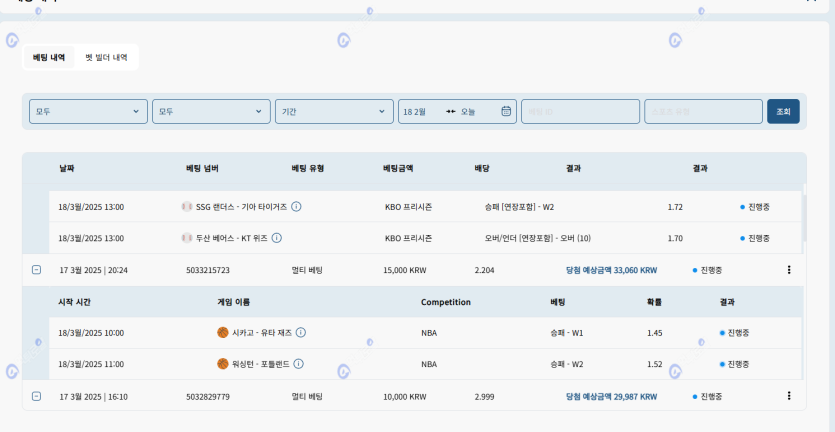Screen dimensions: 835x432
Task: Open the second 모두 filter dropdown
Action: pyautogui.click(x=211, y=112)
